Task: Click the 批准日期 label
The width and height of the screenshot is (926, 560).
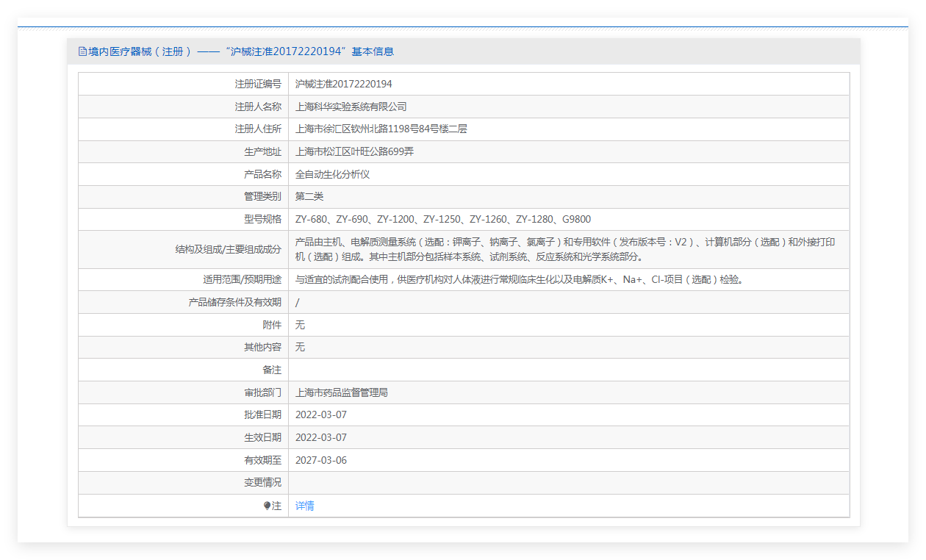Action: click(262, 414)
